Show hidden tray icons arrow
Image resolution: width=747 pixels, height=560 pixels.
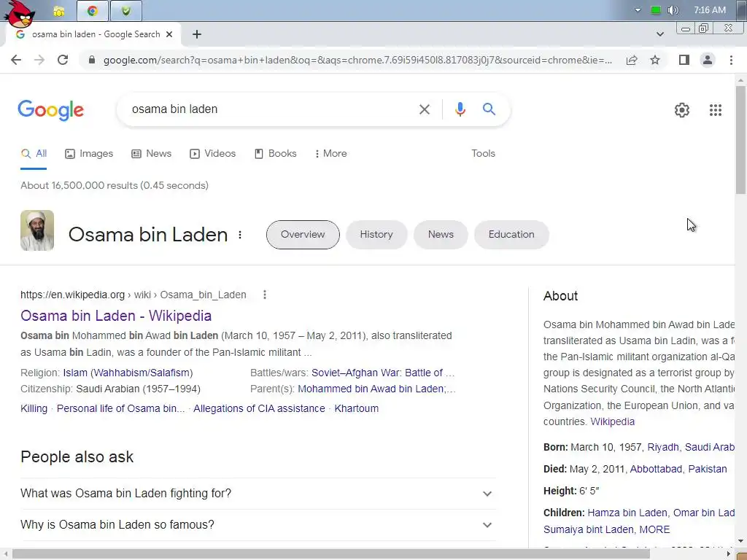tap(638, 10)
